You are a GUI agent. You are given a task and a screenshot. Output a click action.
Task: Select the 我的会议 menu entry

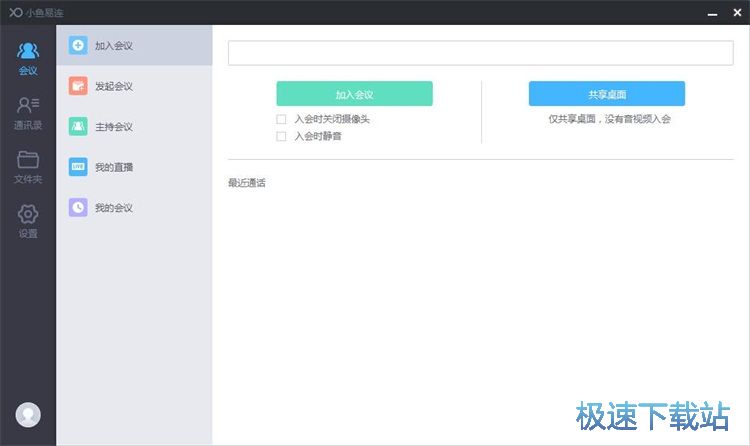pos(134,207)
